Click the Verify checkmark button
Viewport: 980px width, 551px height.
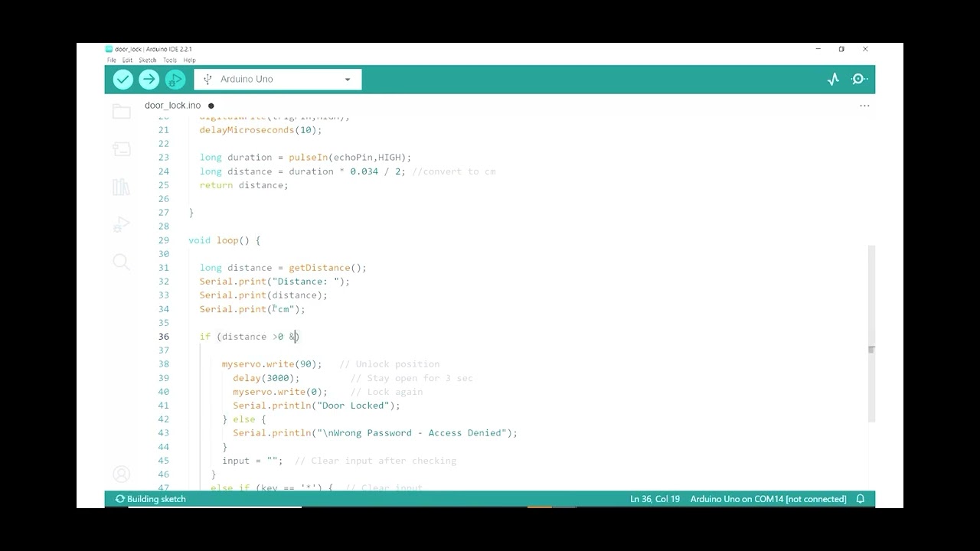point(123,79)
